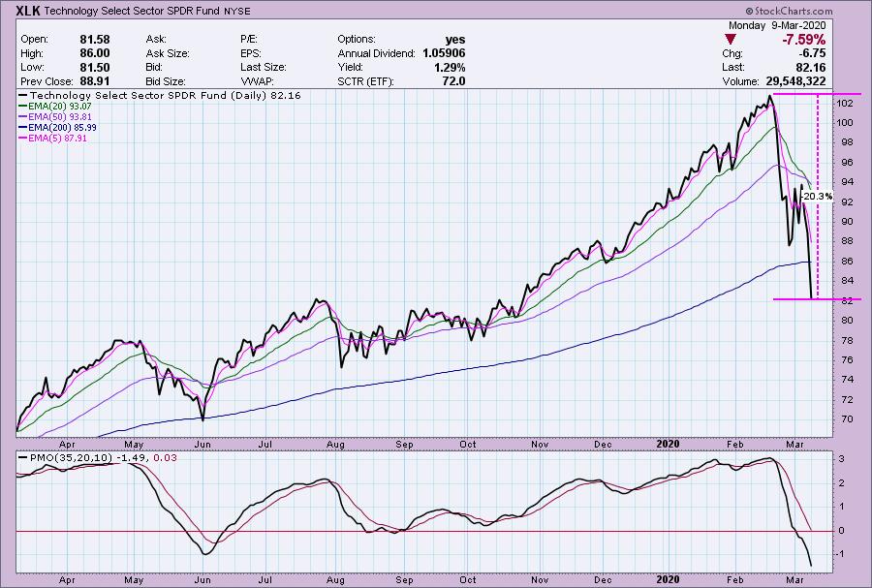This screenshot has width=872, height=588.
Task: Click the red down-triangle change indicator
Action: tap(731, 40)
